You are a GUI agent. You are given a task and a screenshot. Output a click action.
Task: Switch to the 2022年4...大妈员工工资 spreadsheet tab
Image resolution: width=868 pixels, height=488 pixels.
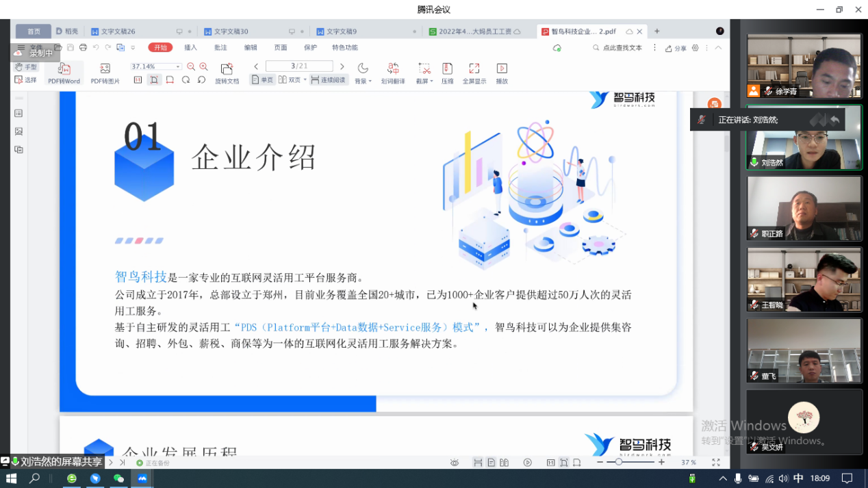coord(479,31)
